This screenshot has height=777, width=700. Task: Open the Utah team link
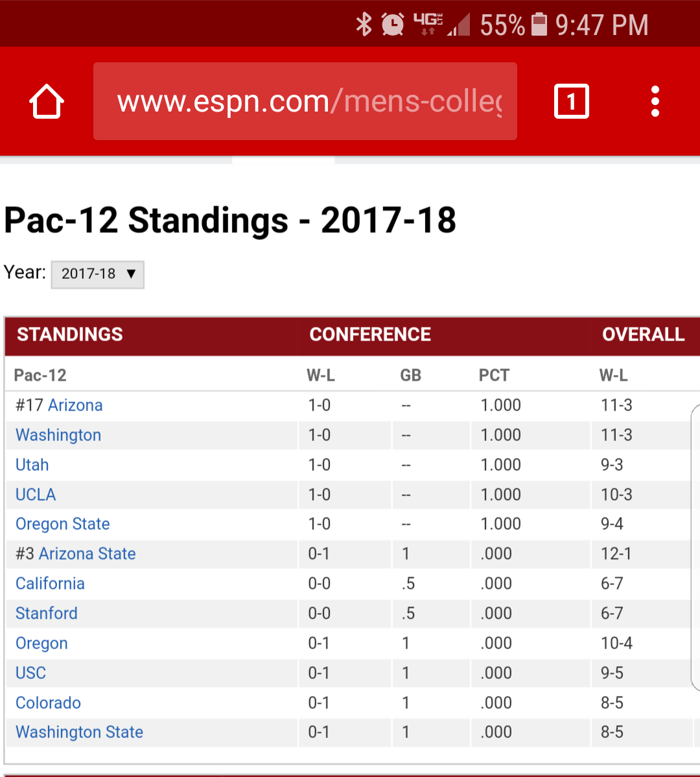click(32, 465)
